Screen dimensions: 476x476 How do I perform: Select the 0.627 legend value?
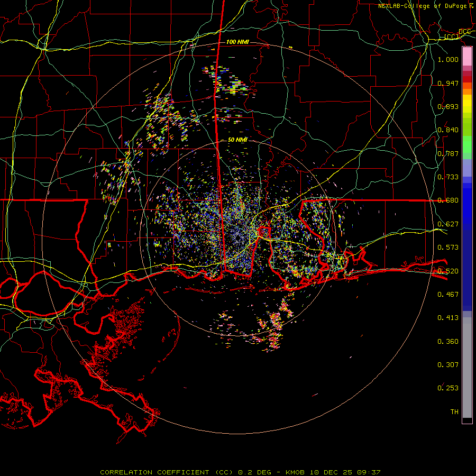pos(448,224)
